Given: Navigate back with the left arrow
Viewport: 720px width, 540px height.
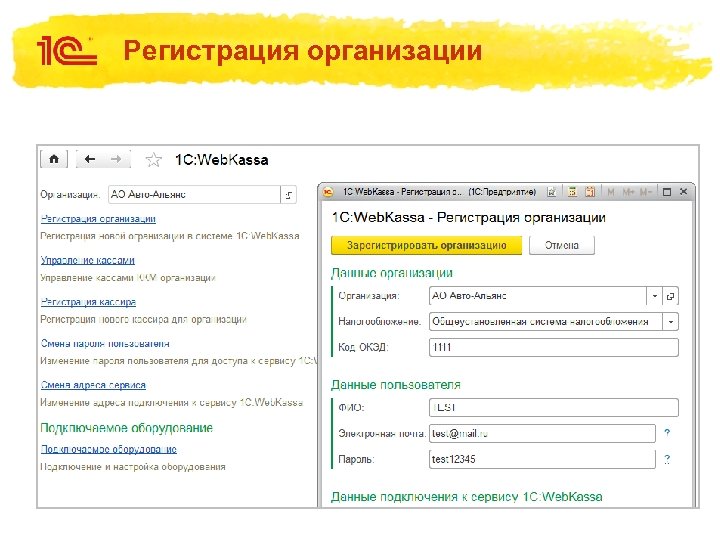Looking at the screenshot, I should pos(90,159).
